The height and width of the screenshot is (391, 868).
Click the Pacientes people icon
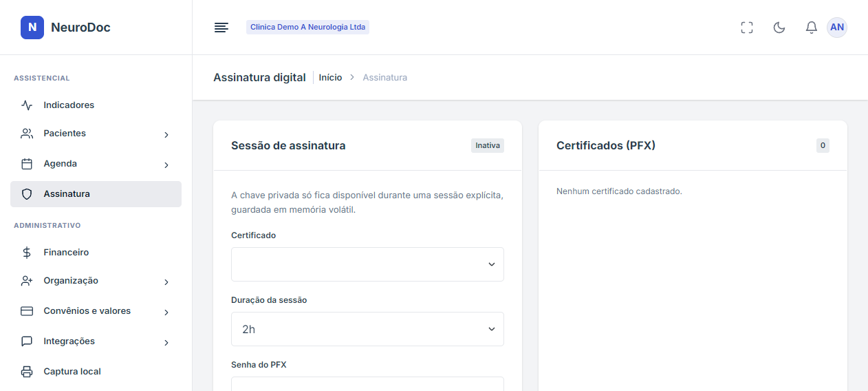click(x=27, y=134)
